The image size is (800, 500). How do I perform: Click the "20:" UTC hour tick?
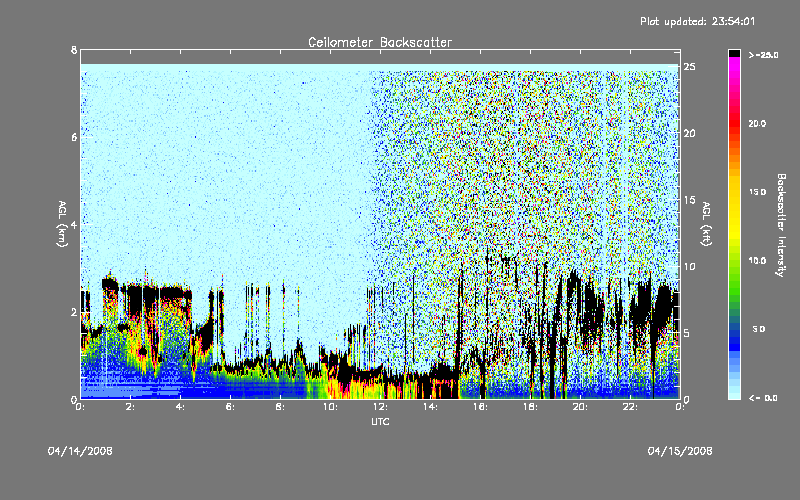(x=580, y=407)
